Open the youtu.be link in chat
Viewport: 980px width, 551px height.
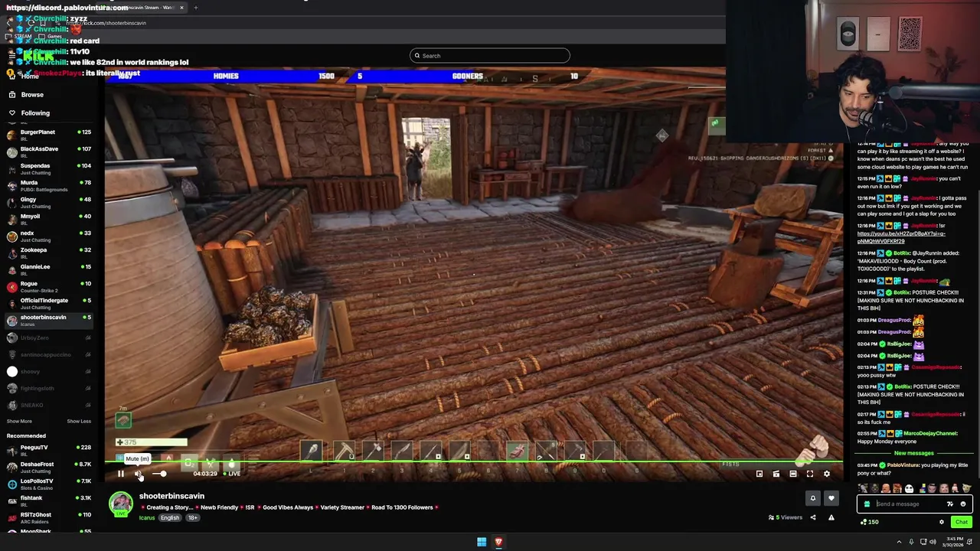(901, 237)
